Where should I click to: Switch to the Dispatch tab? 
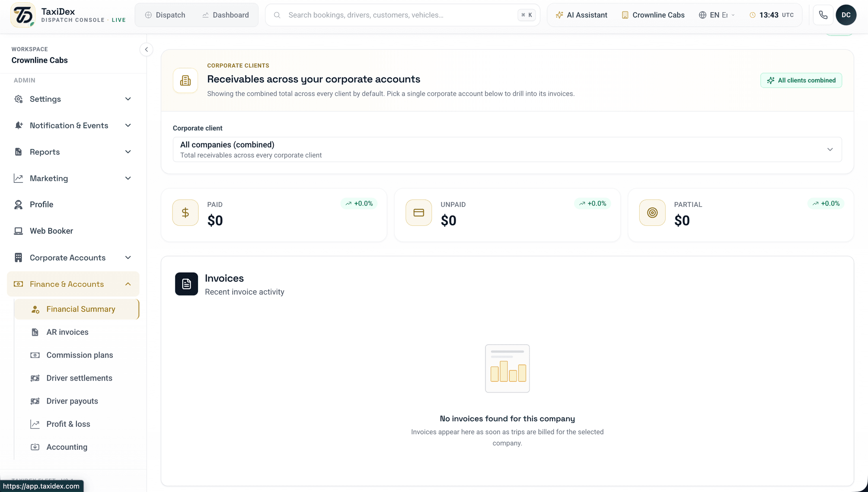(x=165, y=15)
